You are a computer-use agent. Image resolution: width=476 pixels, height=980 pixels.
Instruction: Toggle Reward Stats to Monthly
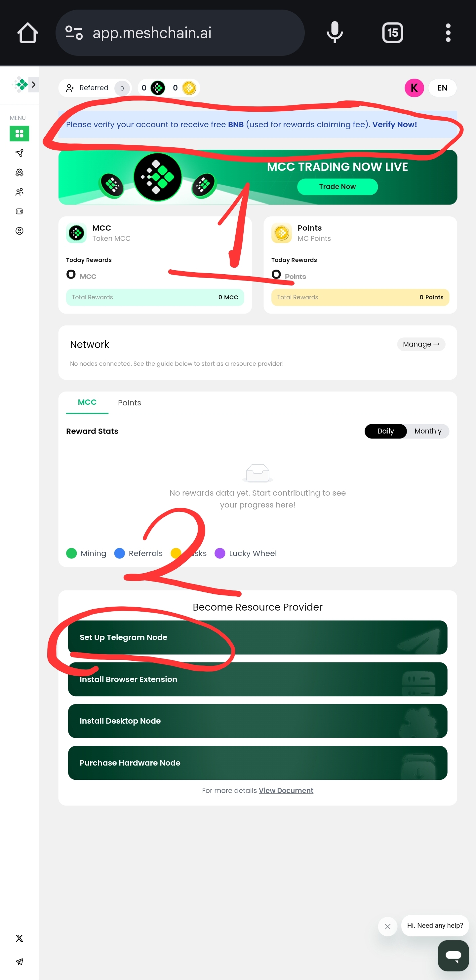click(x=428, y=431)
